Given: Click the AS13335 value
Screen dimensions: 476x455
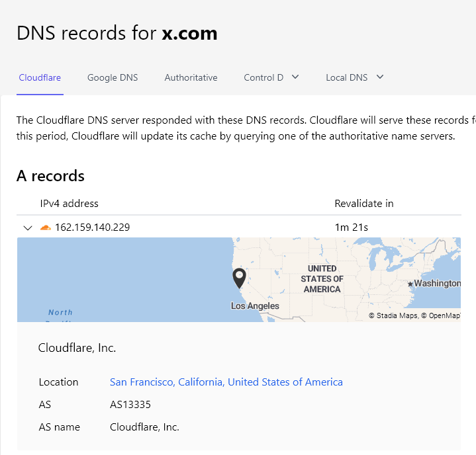Looking at the screenshot, I should pyautogui.click(x=130, y=404).
